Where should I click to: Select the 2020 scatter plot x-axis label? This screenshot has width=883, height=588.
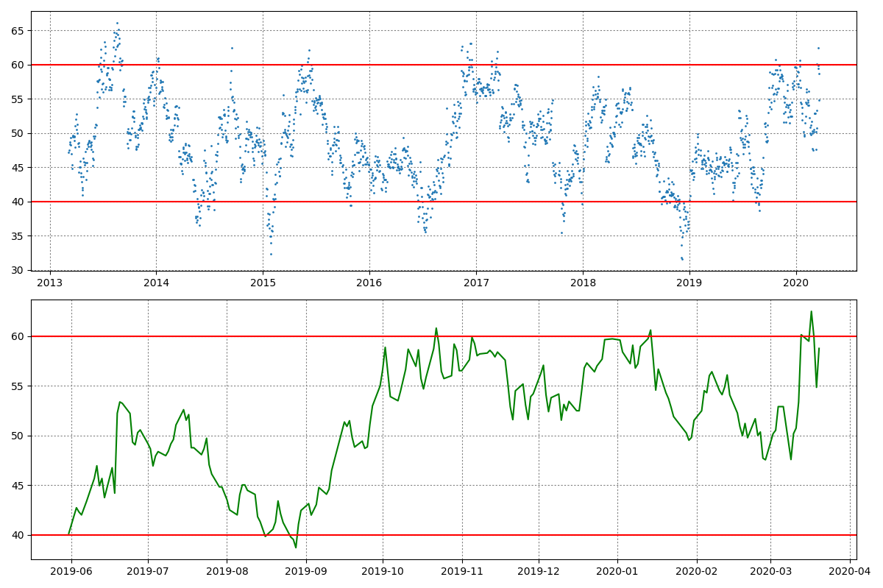796,283
